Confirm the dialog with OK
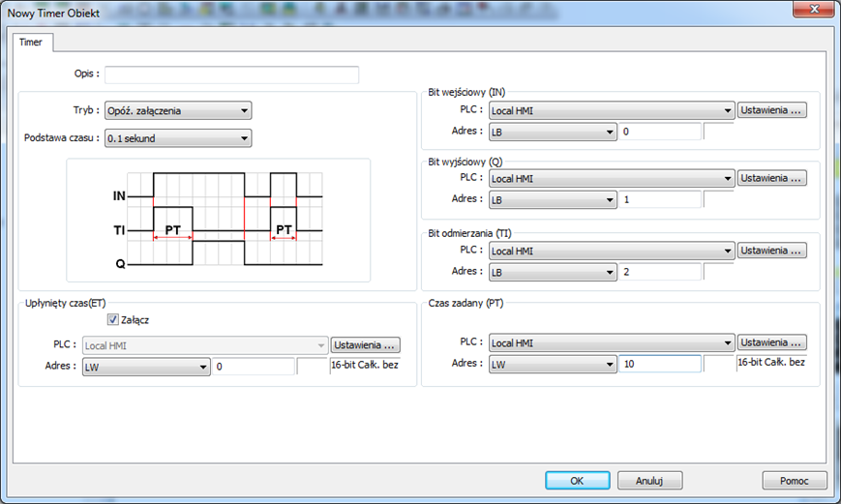The image size is (841, 504). (577, 481)
